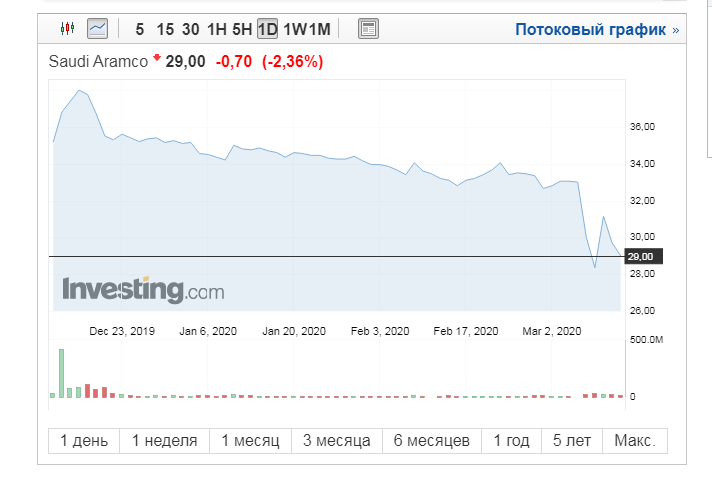Display the 1 год range

tap(511, 441)
